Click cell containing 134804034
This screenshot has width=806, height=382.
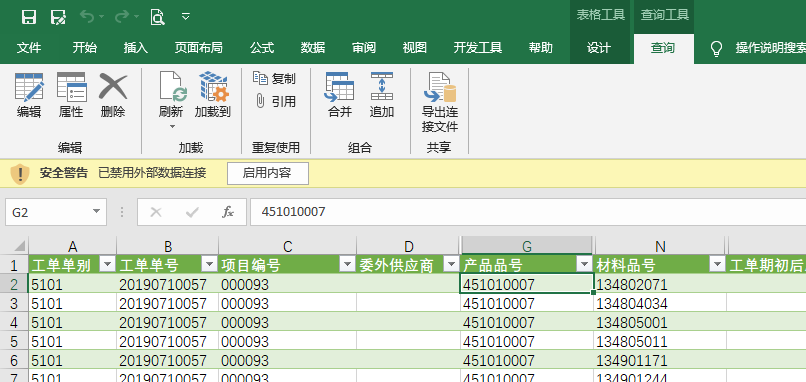660,303
